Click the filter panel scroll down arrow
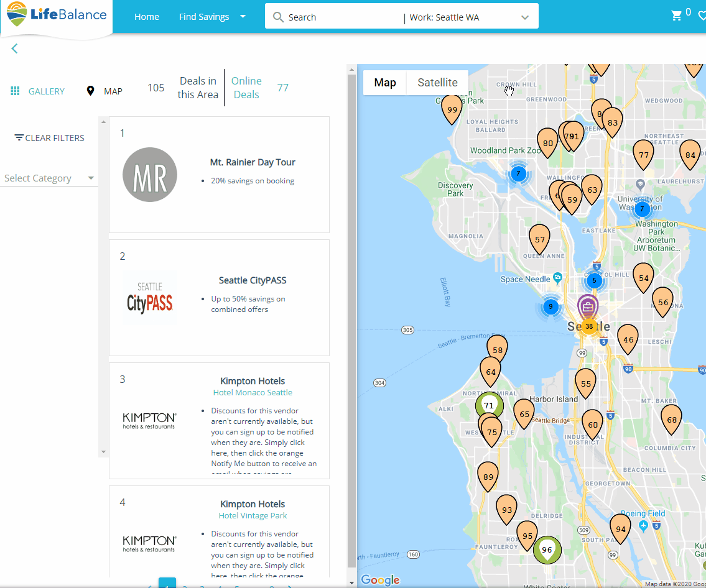Screen dimensions: 706x588 pyautogui.click(x=103, y=452)
